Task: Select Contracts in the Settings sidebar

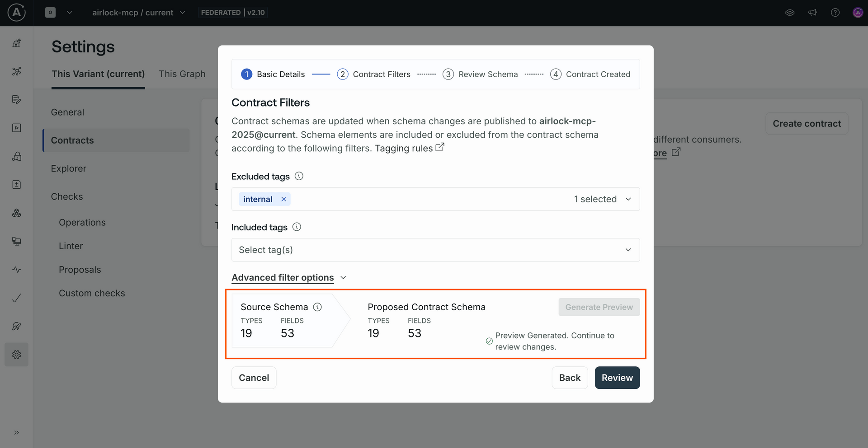Action: tap(72, 140)
